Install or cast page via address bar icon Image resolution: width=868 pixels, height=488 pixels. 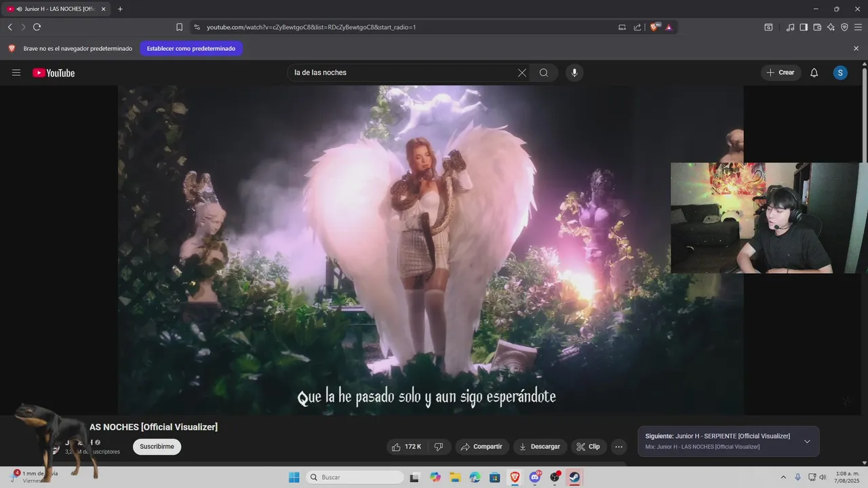click(x=622, y=27)
